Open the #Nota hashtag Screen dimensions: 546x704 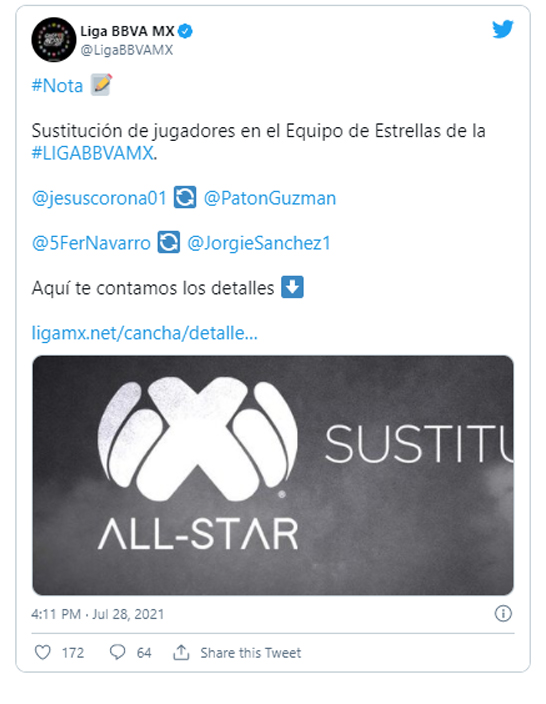[57, 85]
